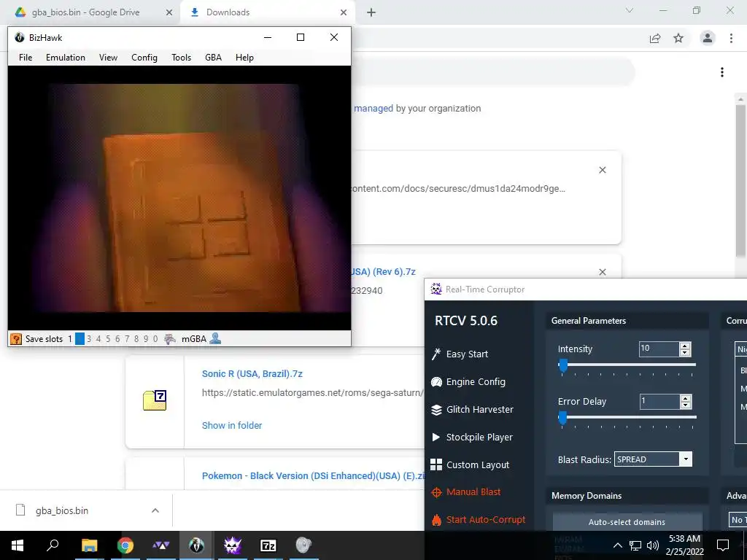Click the share page icon in Chrome
Image resolution: width=747 pixels, height=560 pixels.
coord(655,38)
